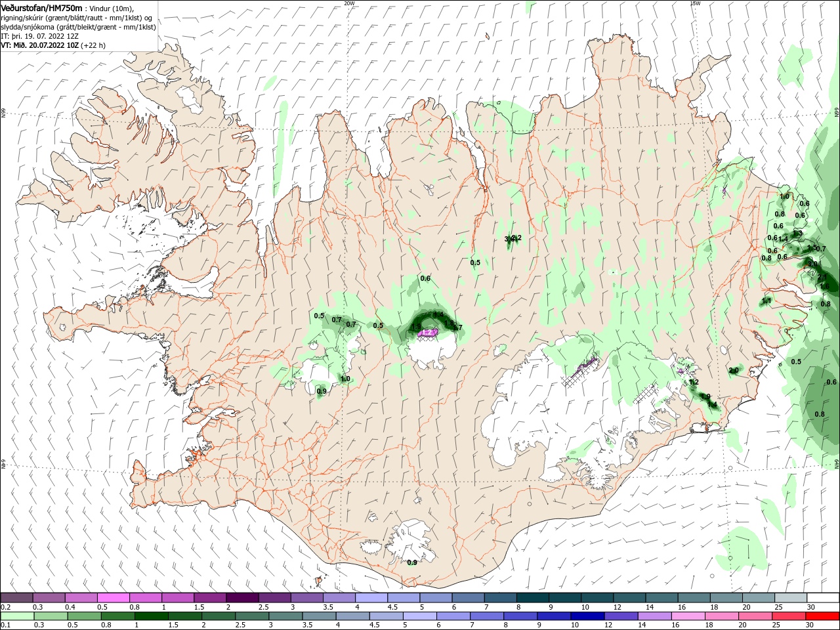Pick the pale gray snow swatch between 25 and 30

coord(791,598)
